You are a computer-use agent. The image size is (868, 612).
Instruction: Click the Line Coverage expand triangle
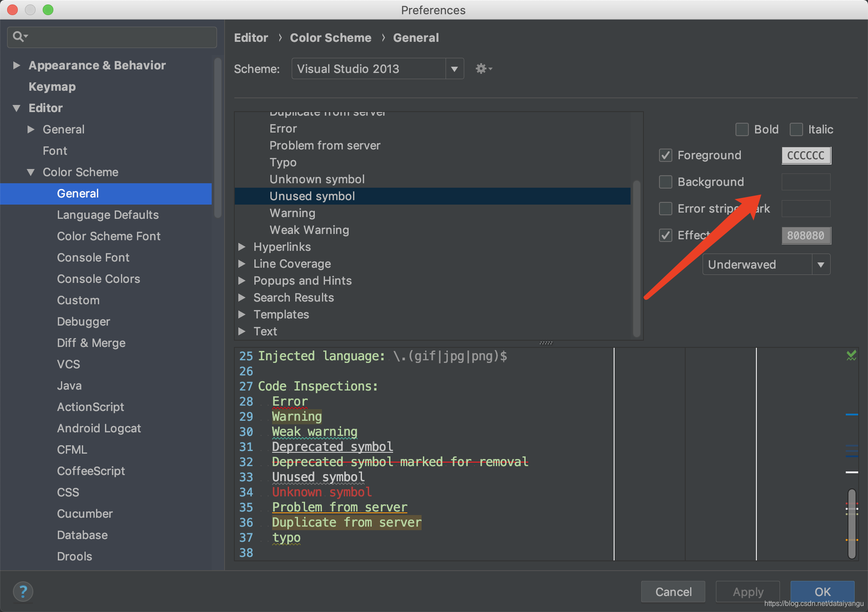click(x=242, y=264)
